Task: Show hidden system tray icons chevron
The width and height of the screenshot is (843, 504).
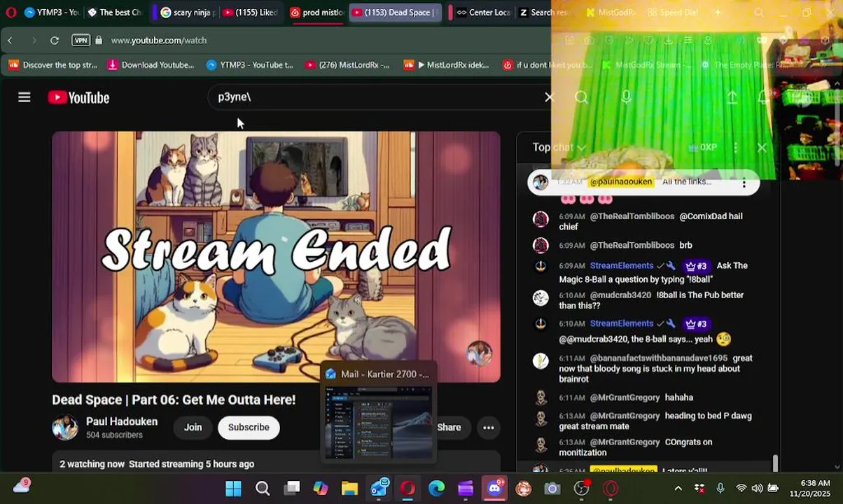Action: tap(678, 488)
